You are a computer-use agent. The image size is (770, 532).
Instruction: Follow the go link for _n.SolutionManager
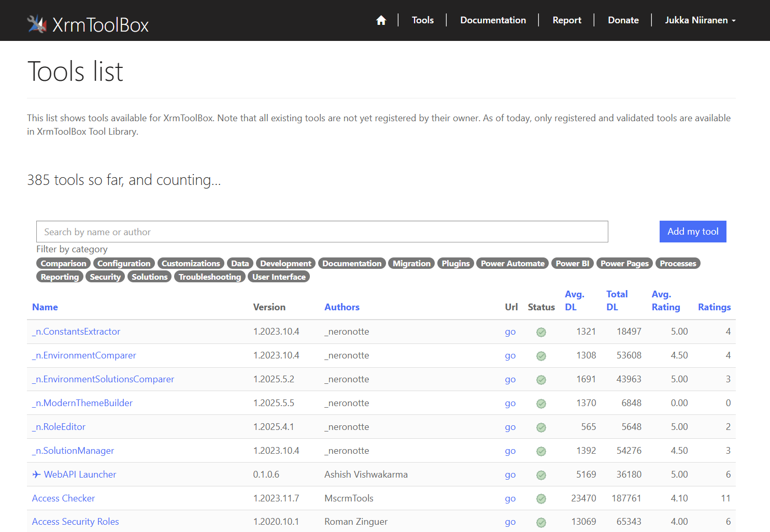[510, 451]
